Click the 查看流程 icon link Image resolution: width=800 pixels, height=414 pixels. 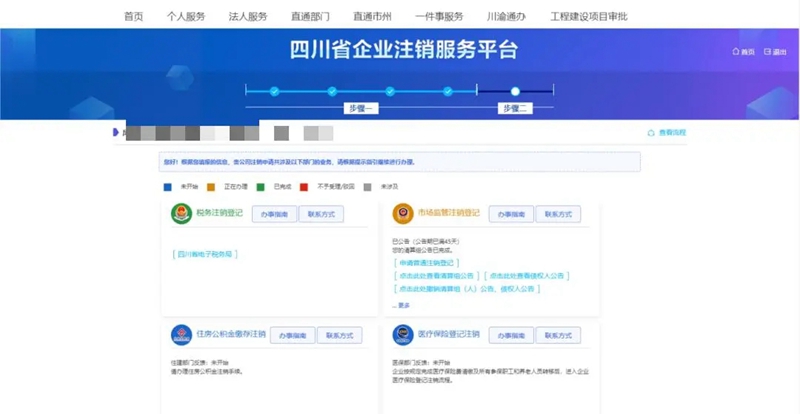[667, 133]
